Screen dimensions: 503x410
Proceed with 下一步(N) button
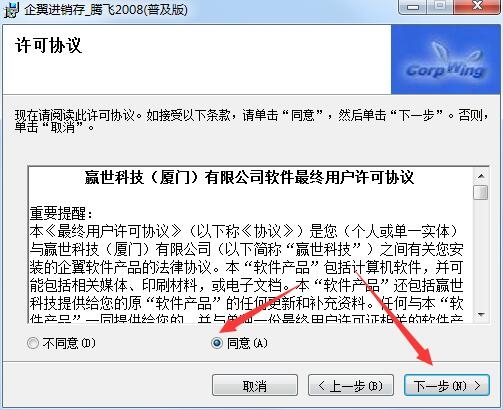coord(447,386)
